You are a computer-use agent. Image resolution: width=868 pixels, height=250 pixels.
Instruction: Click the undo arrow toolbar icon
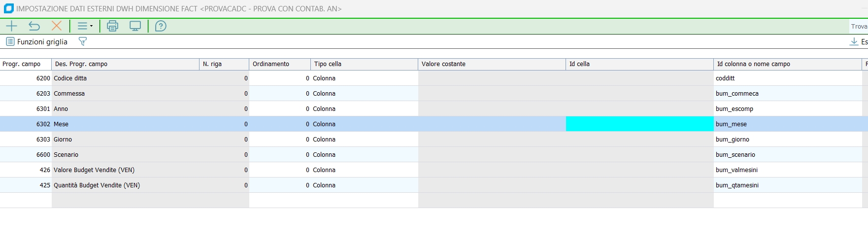click(x=34, y=26)
